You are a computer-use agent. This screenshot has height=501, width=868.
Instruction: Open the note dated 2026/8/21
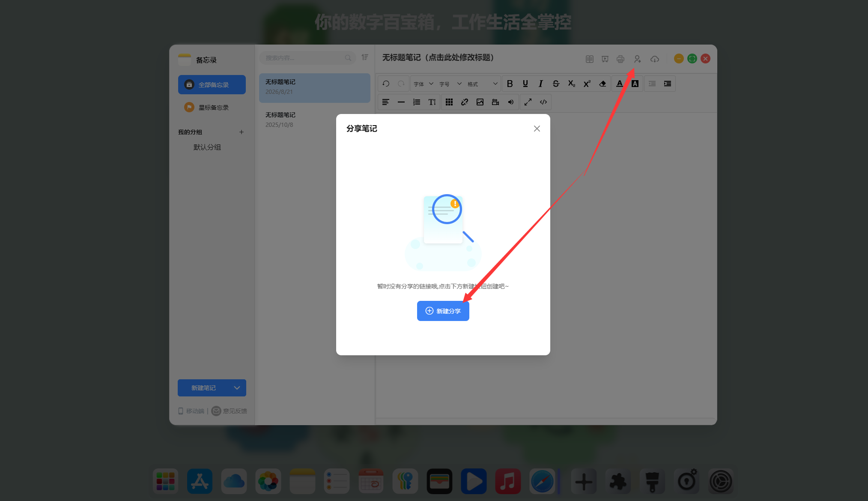[x=314, y=88]
